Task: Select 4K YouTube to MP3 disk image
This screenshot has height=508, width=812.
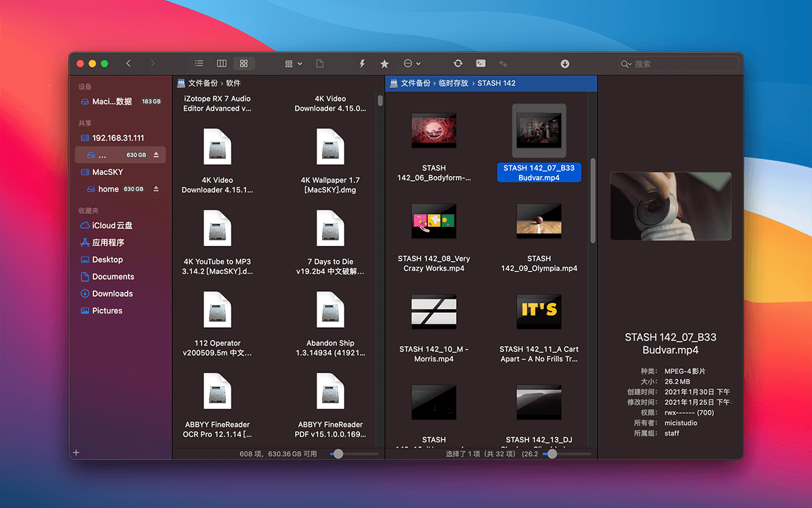Action: pyautogui.click(x=217, y=228)
